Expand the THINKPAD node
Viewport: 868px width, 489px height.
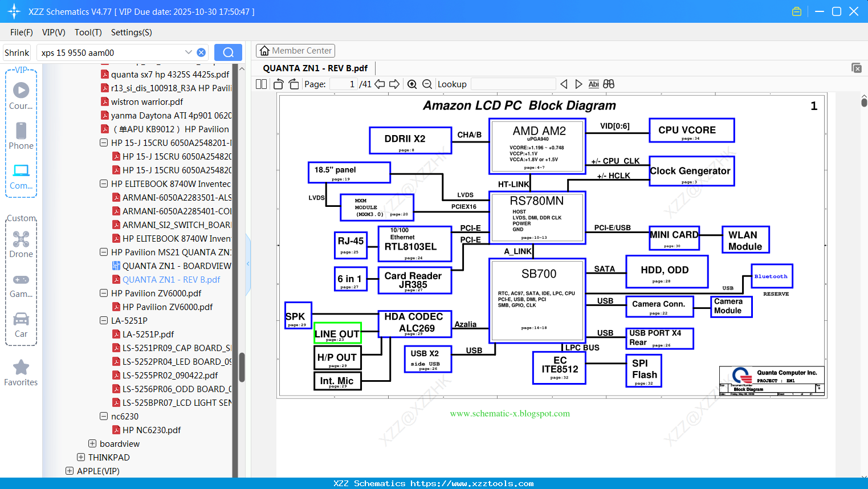(81, 457)
